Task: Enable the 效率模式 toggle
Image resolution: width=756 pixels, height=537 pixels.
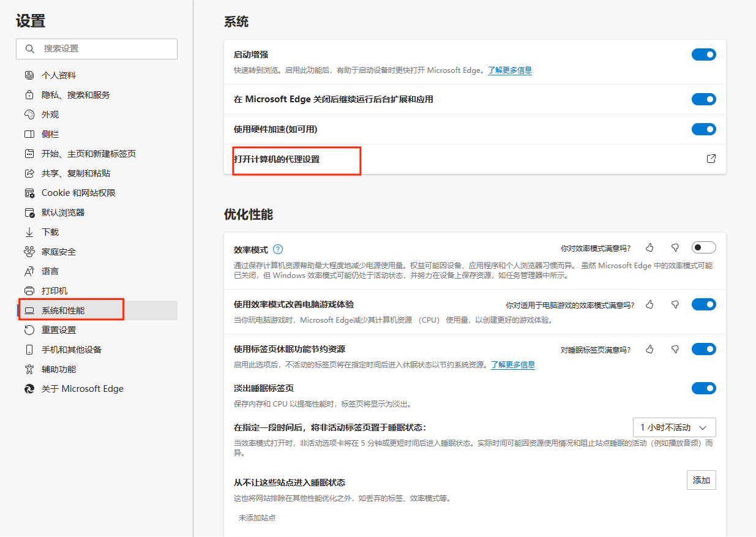Action: coord(703,248)
